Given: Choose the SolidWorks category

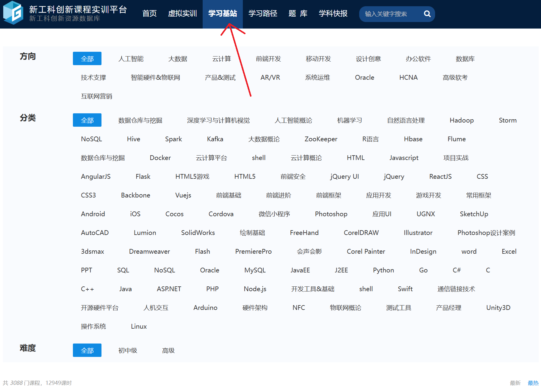Looking at the screenshot, I should [198, 233].
